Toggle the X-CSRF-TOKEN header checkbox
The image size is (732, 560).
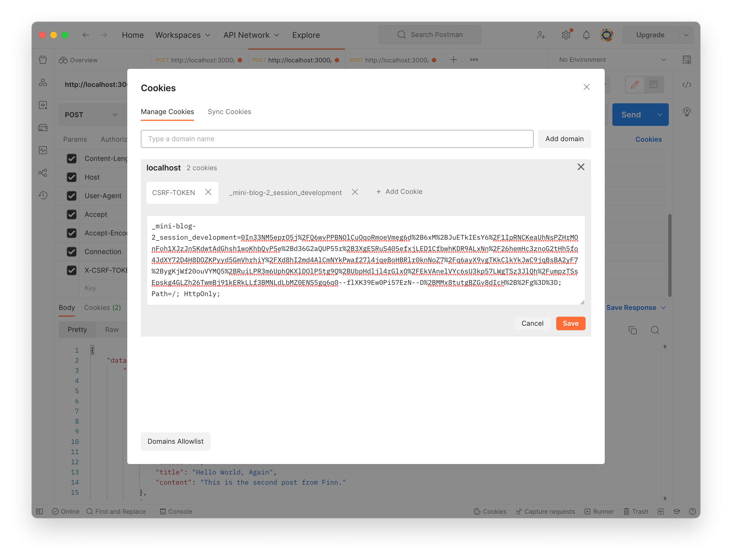pos(72,270)
